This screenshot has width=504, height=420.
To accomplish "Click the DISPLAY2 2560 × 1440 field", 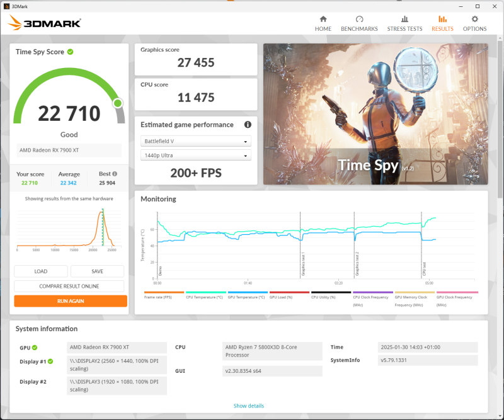I will pyautogui.click(x=117, y=365).
